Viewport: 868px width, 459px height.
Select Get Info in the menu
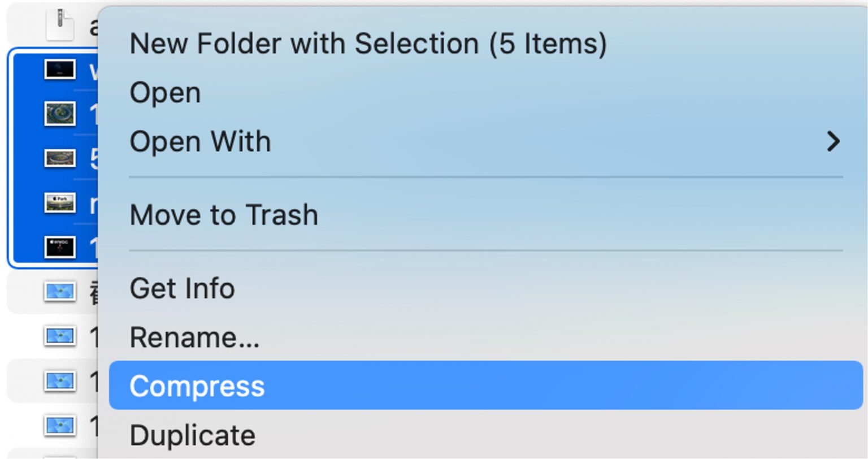tap(182, 288)
